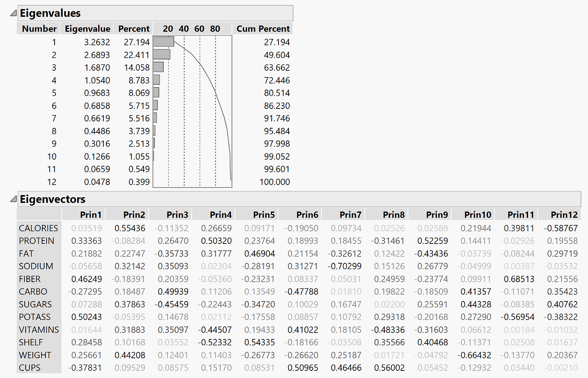Click the Cum Percent column header
The image size is (588, 378).
point(262,28)
